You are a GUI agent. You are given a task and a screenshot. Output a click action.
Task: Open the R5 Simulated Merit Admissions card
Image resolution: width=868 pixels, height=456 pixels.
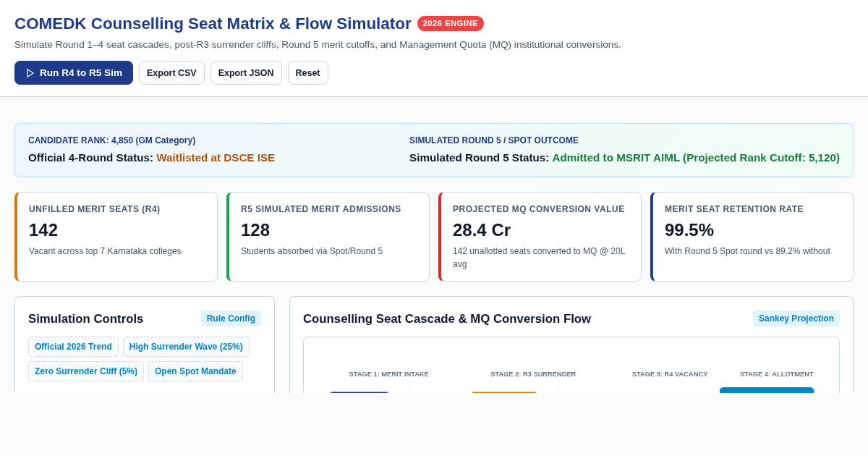(328, 237)
